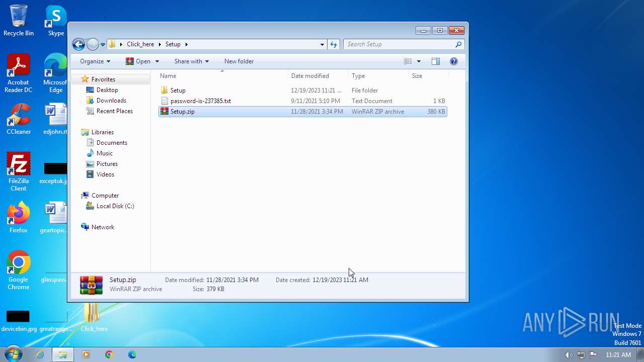Toggle the preview pane
644x362 pixels.
(x=436, y=61)
